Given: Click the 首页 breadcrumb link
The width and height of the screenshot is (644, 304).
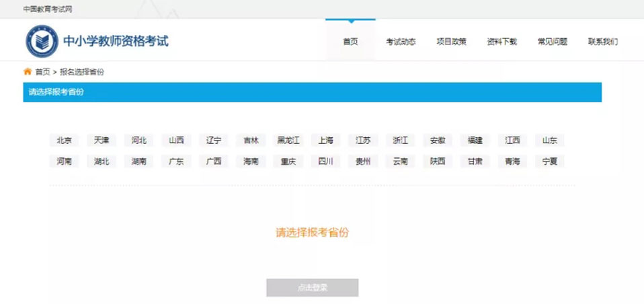Looking at the screenshot, I should coord(42,72).
